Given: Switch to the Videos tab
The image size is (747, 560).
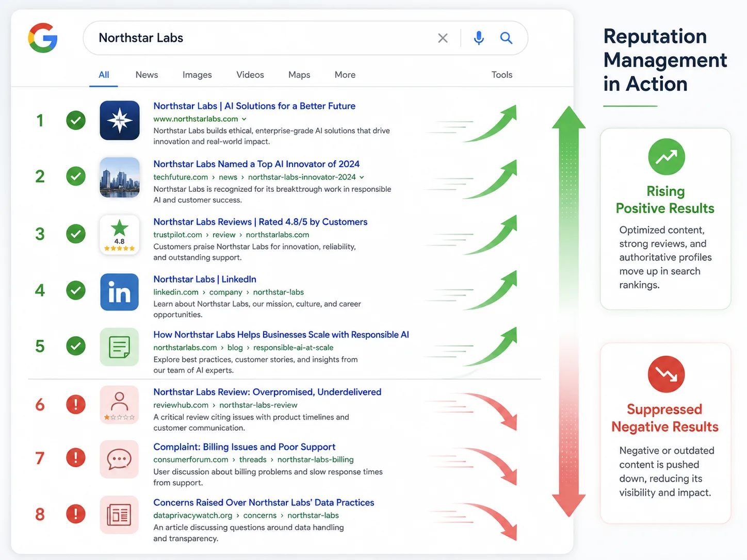Looking at the screenshot, I should pyautogui.click(x=250, y=75).
